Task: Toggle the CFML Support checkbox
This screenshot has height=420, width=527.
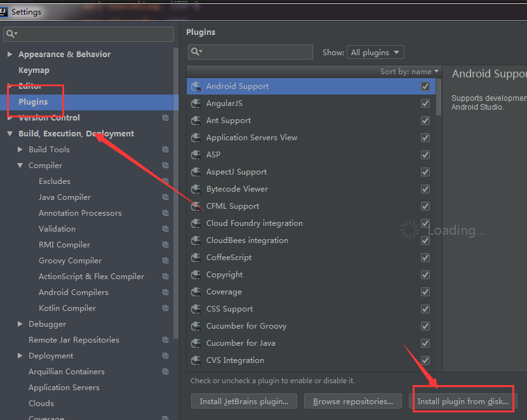Action: point(425,206)
